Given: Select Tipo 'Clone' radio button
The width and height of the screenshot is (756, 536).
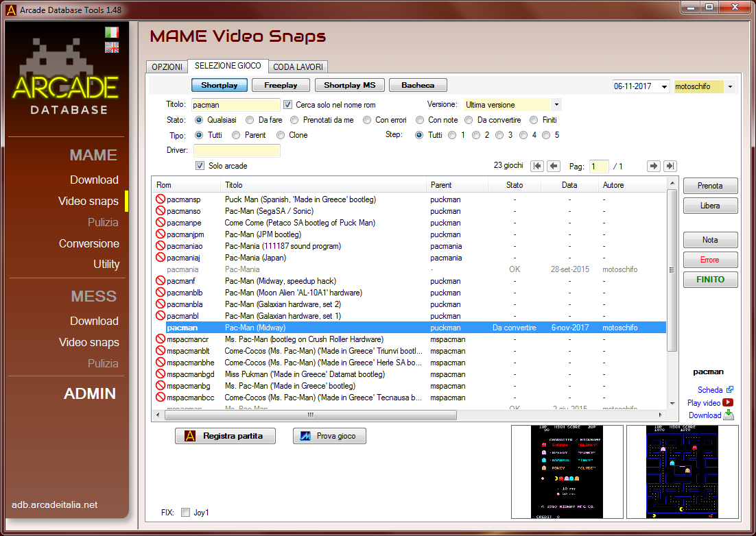Looking at the screenshot, I should pyautogui.click(x=280, y=135).
